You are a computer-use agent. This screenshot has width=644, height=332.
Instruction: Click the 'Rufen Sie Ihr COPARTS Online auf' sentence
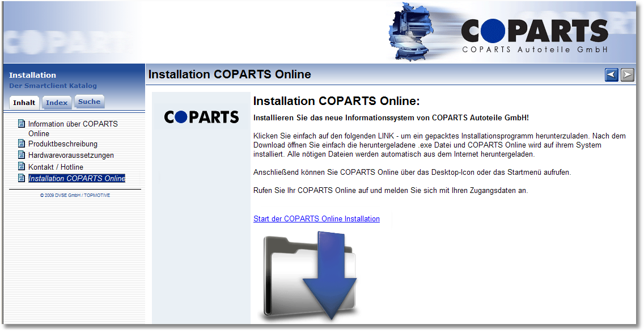coord(391,191)
